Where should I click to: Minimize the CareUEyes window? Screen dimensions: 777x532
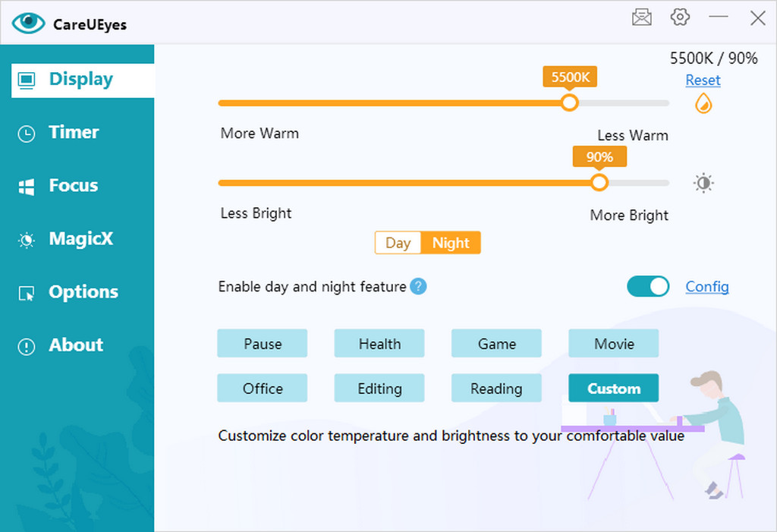(x=719, y=17)
